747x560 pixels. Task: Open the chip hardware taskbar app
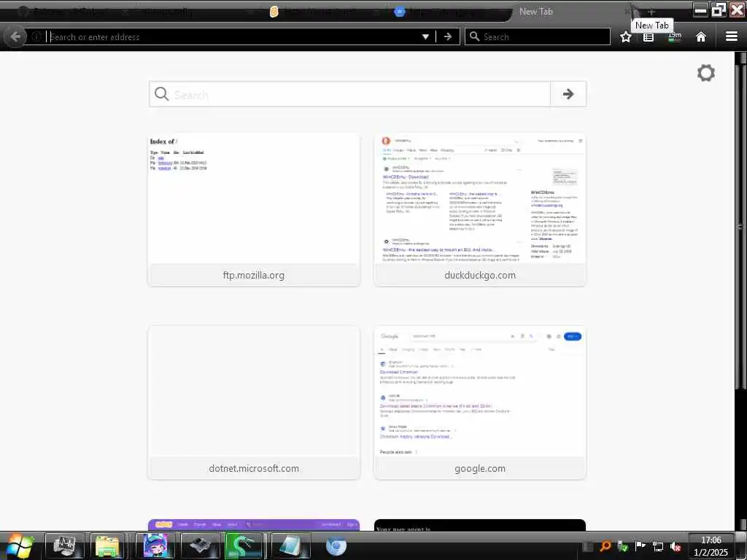pyautogui.click(x=200, y=545)
